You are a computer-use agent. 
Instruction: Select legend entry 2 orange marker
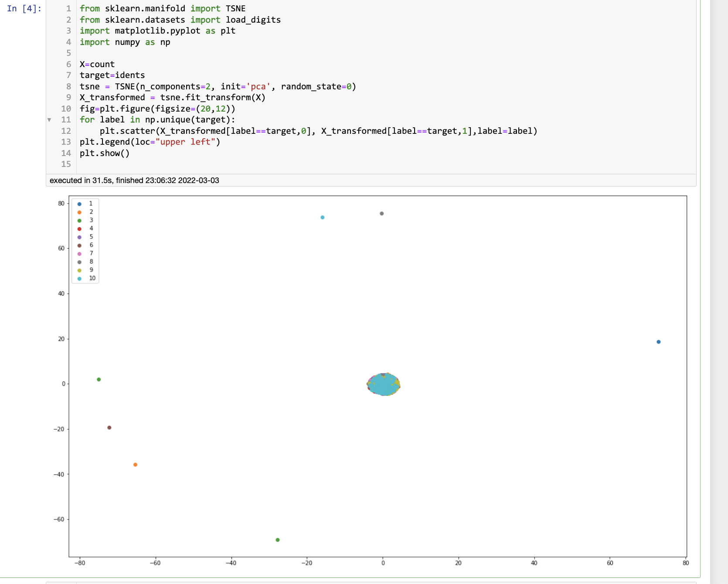(79, 212)
